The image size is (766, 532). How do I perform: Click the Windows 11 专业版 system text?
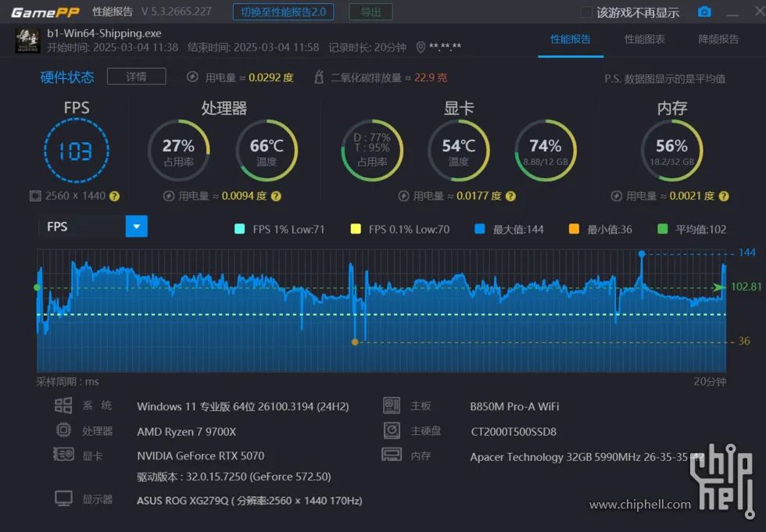click(x=243, y=406)
